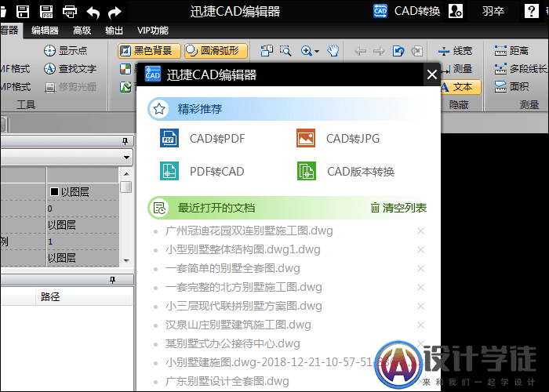This screenshot has height=392, width=549.
Task: Open 广东别墅设计全套图.dwg
Action: point(227,381)
